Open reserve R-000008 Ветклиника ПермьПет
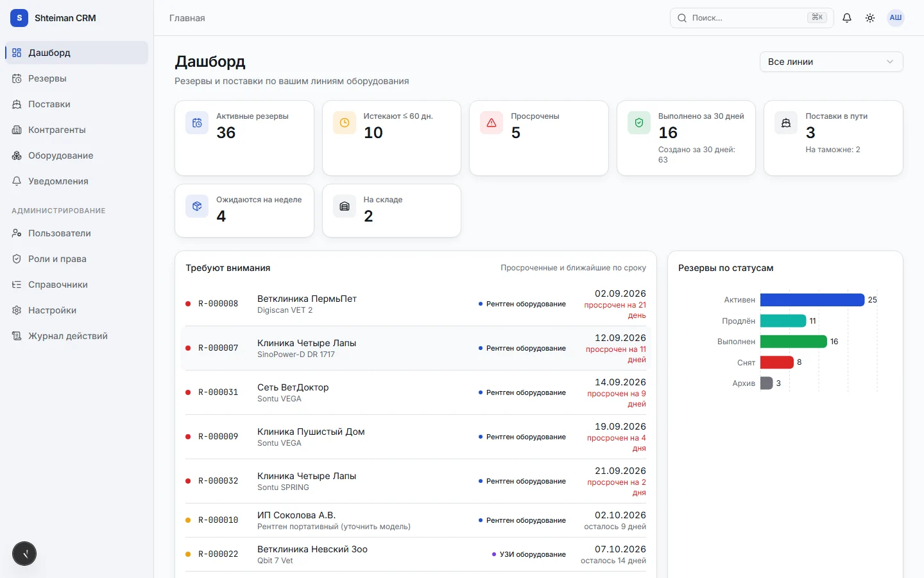 point(416,304)
